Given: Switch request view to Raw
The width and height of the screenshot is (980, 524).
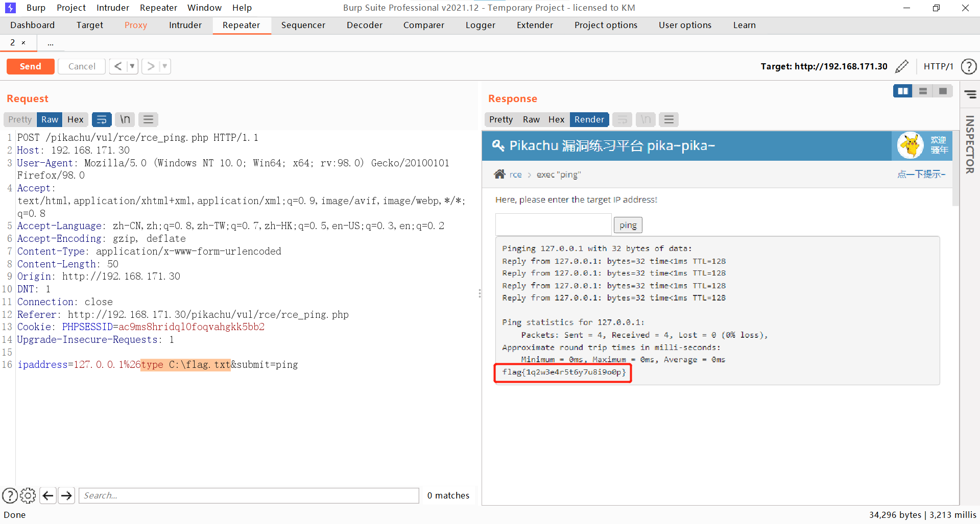Looking at the screenshot, I should (50, 119).
